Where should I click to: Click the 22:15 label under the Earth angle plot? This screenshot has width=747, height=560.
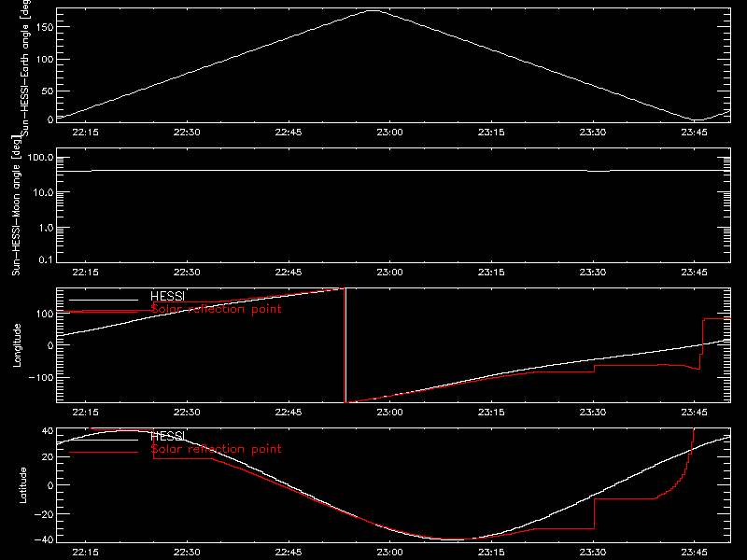85,132
